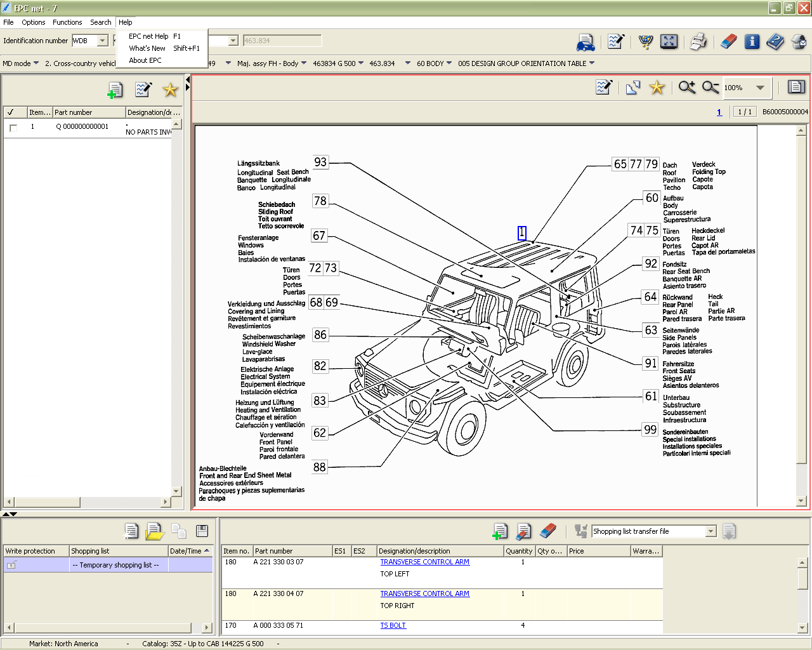This screenshot has width=812, height=650.
Task: Expand the Maj. assy FH - Body dropdown
Action: point(304,63)
